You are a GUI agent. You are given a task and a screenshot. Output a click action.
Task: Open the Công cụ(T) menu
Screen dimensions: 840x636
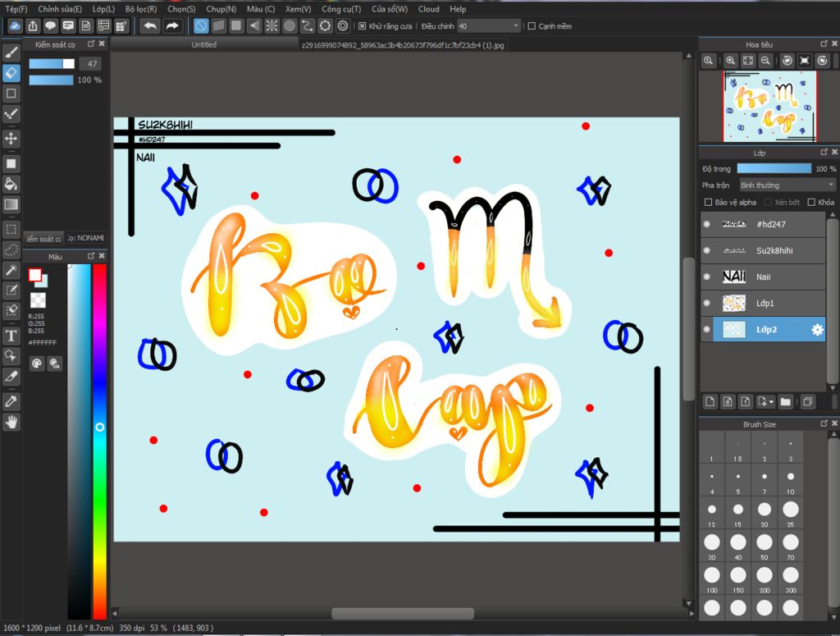pos(341,9)
